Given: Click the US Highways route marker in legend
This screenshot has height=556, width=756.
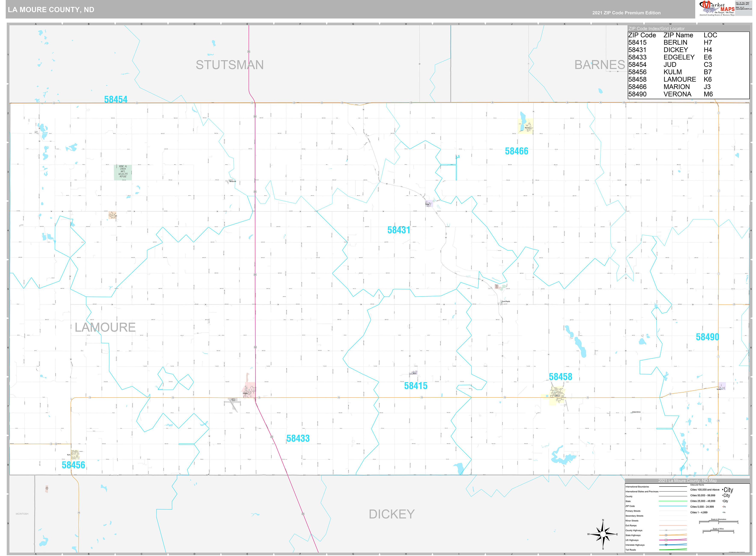Looking at the screenshot, I should coord(666,540).
